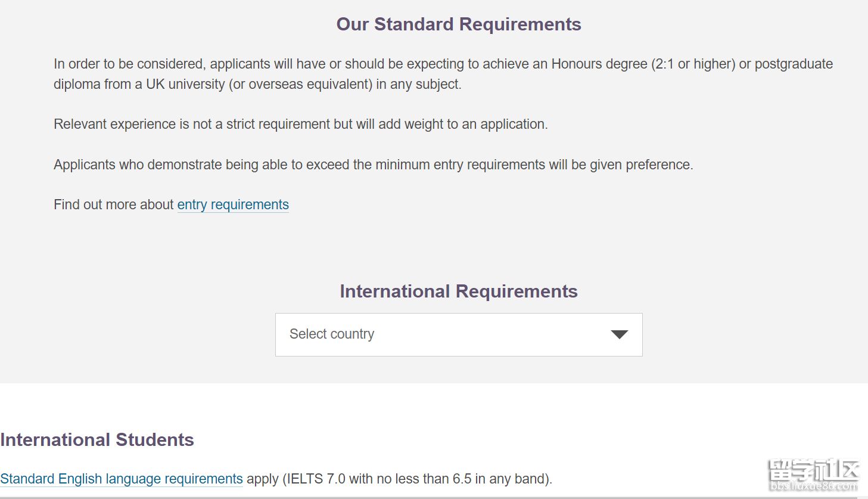The height and width of the screenshot is (499, 868).
Task: Click the bbs.liuxue86.com watermark URL text
Action: [x=813, y=486]
